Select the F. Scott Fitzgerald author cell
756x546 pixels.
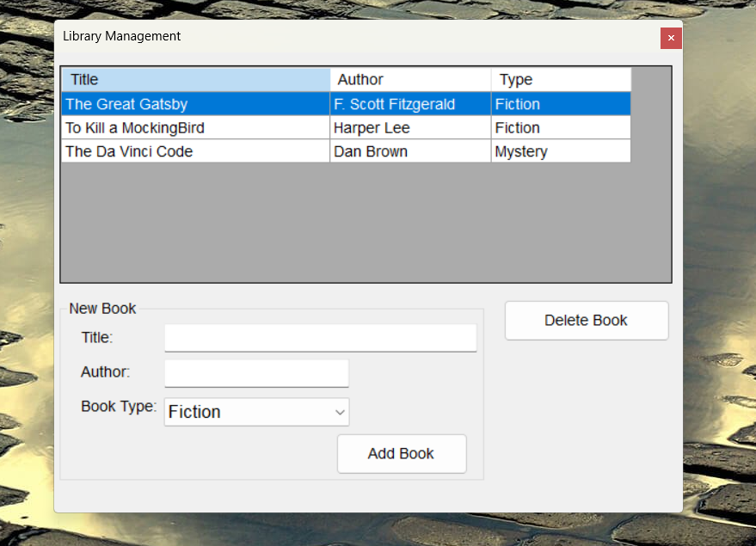410,104
